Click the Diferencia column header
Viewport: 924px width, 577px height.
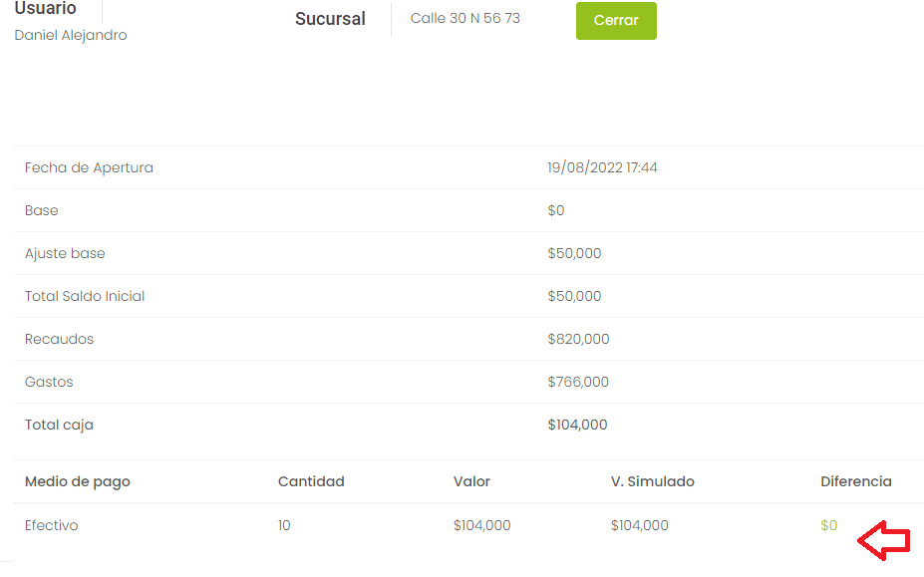point(855,481)
